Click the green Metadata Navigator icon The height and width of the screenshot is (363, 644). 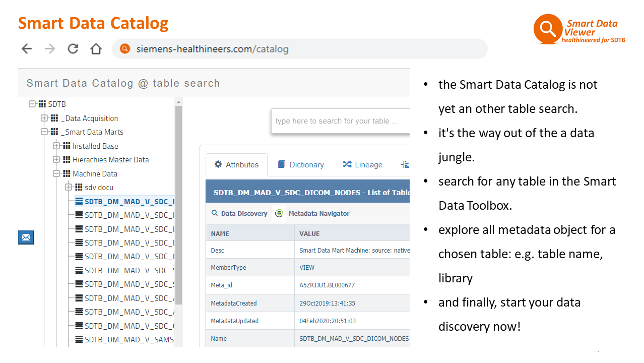[x=279, y=214]
